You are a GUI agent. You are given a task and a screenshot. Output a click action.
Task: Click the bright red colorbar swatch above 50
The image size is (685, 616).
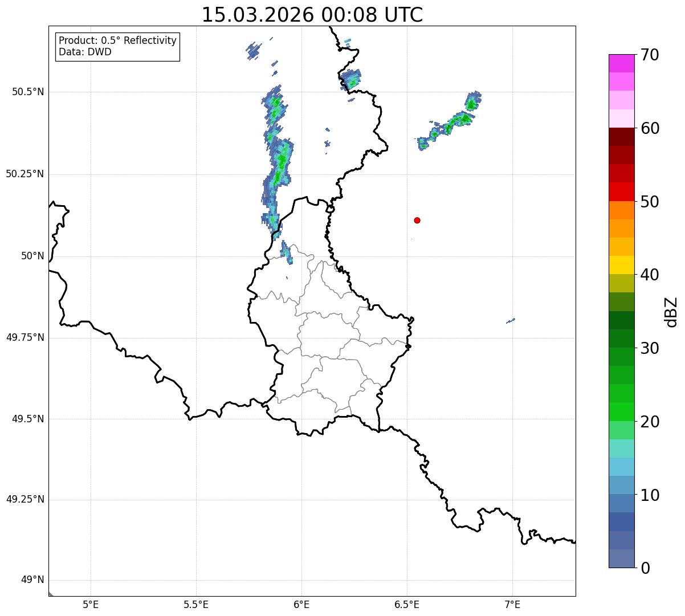point(622,191)
